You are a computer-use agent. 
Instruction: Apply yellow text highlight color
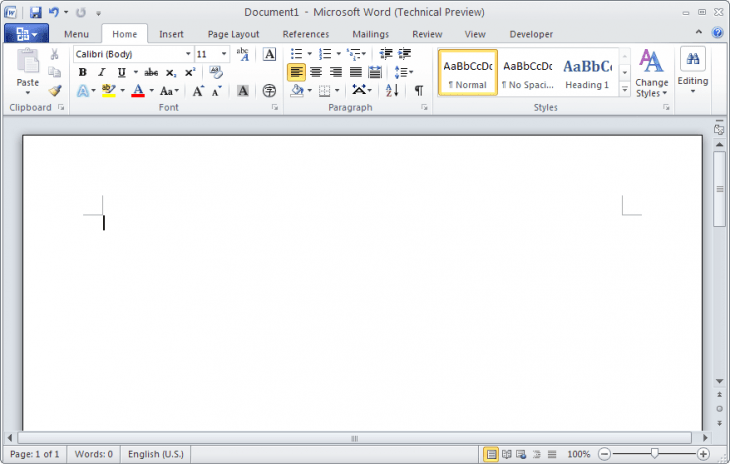click(x=108, y=91)
